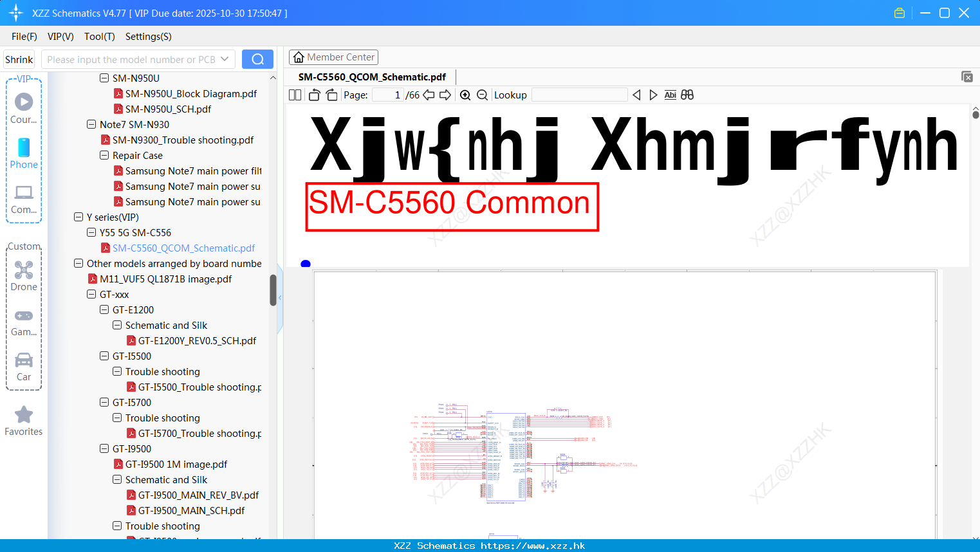Focus the model number search box
This screenshot has height=552, width=980.
tap(131, 59)
